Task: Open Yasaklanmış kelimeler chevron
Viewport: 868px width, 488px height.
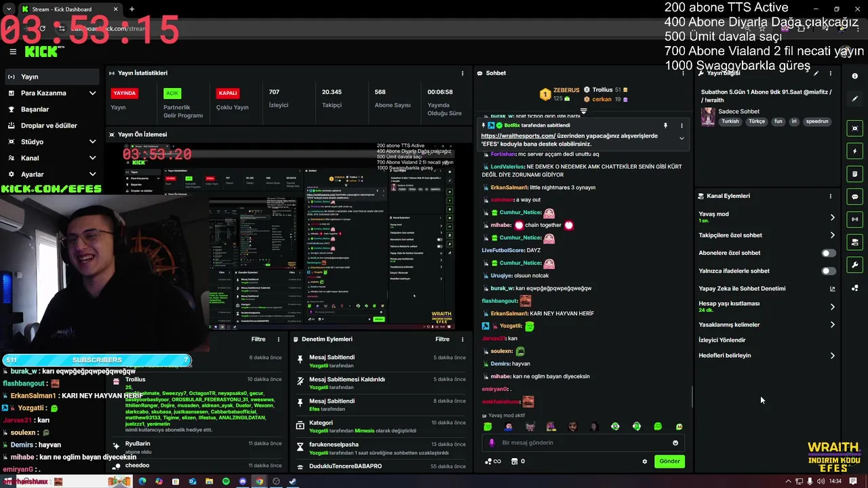Action: (832, 325)
